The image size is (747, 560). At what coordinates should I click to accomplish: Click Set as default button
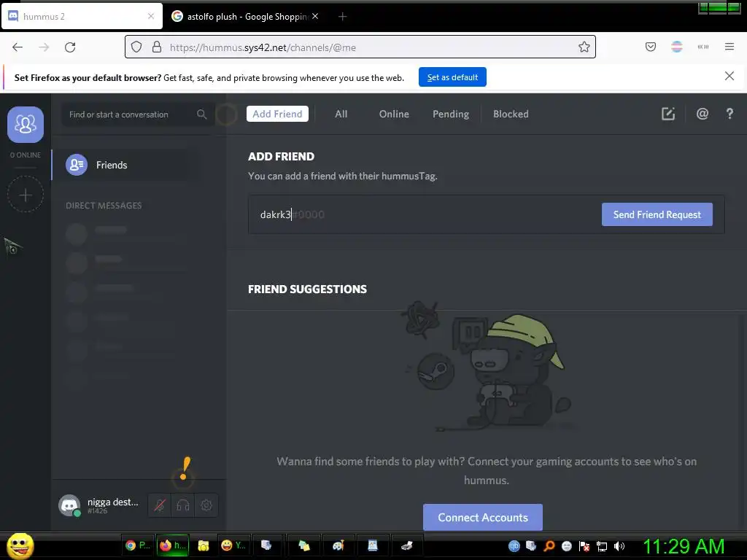[452, 77]
